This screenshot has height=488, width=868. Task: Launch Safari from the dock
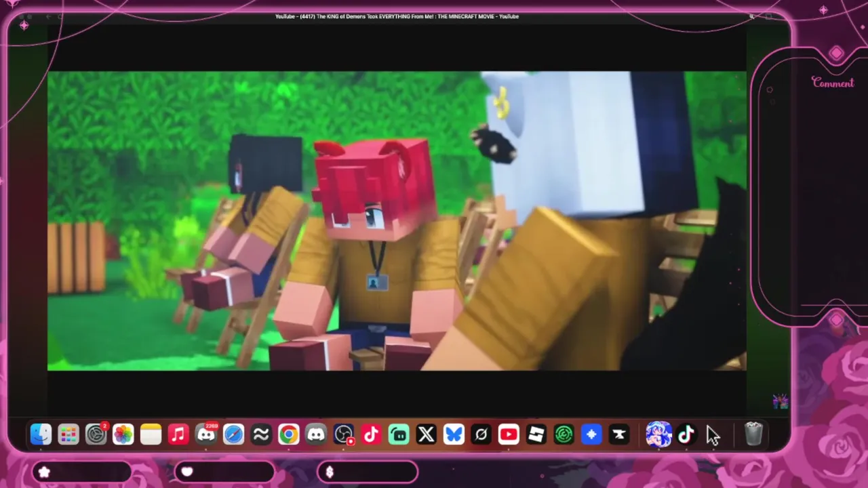pyautogui.click(x=234, y=434)
